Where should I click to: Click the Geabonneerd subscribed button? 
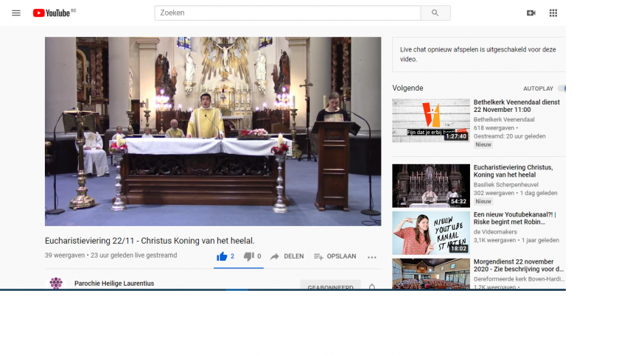330,287
